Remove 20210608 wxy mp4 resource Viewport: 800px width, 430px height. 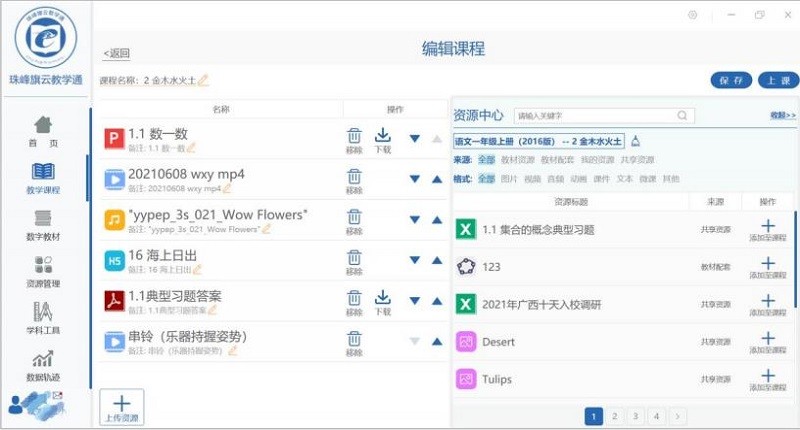354,182
